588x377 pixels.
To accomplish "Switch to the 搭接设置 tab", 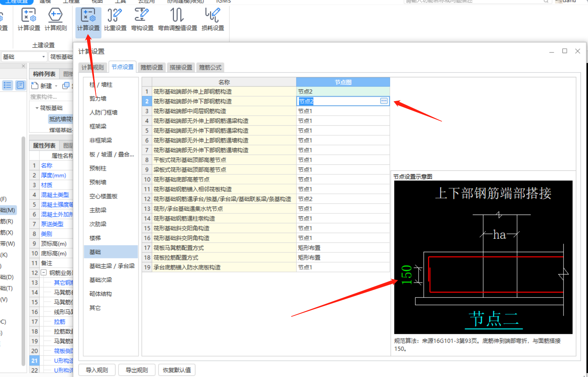I will 181,67.
